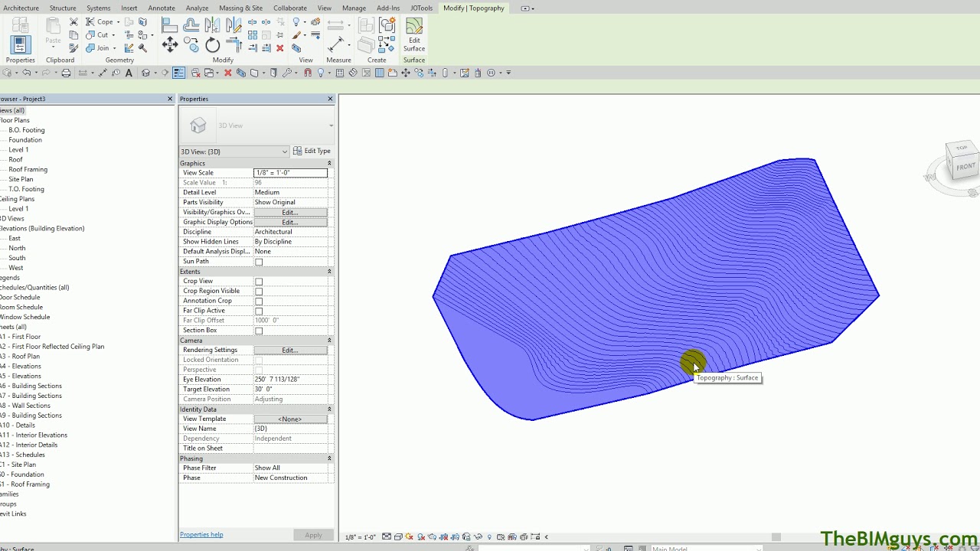Select Site Plan in the Project Browser

point(21,179)
